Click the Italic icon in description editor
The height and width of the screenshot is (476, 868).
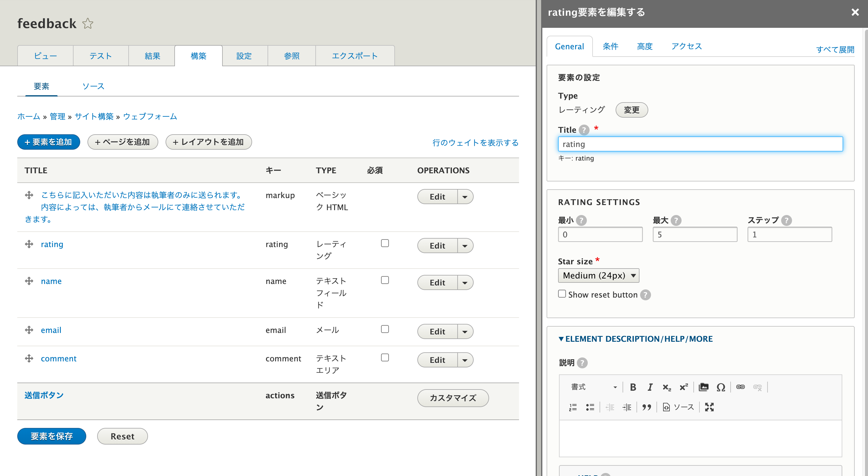click(650, 387)
